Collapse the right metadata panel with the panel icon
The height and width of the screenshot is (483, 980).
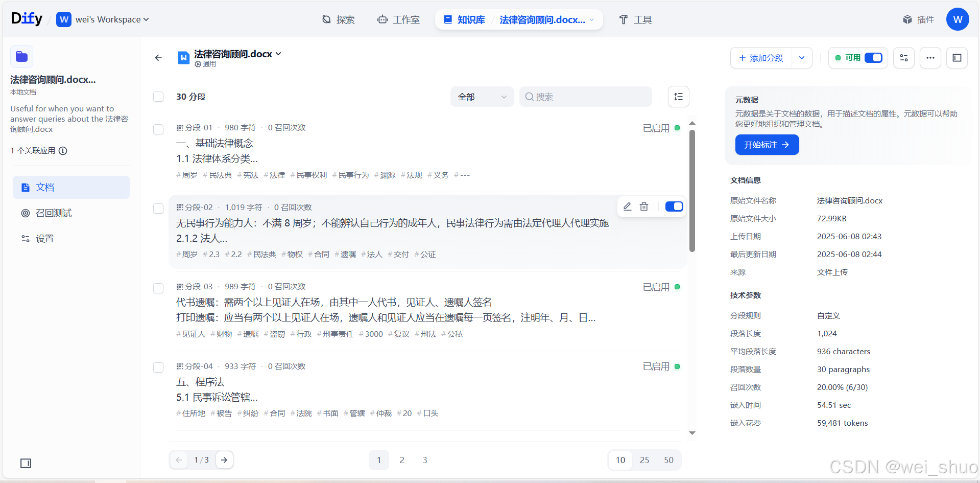[x=957, y=58]
